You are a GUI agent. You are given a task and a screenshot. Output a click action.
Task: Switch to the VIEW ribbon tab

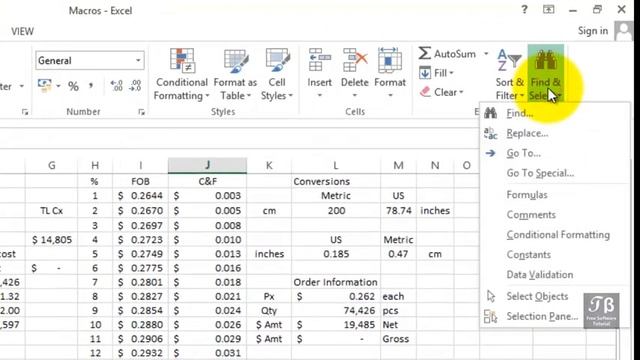coord(22,31)
